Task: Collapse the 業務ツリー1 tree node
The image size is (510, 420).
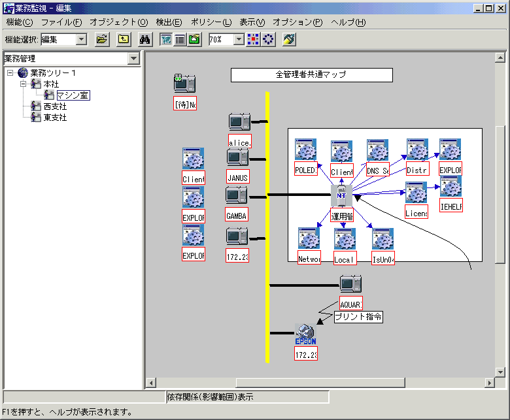Action: [x=10, y=73]
